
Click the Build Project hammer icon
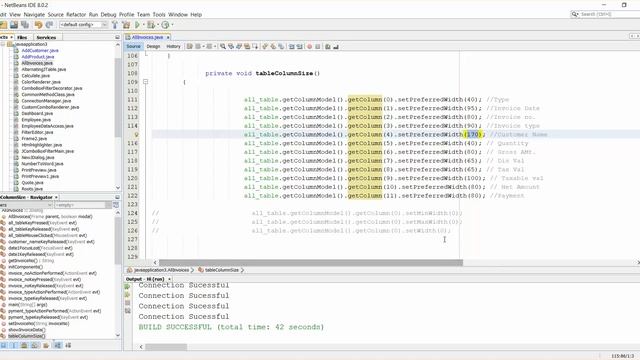pyautogui.click(x=115, y=25)
